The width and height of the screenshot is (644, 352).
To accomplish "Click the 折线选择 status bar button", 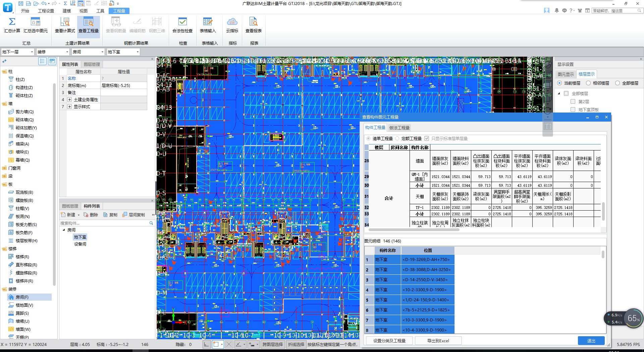I will pyautogui.click(x=296, y=344).
